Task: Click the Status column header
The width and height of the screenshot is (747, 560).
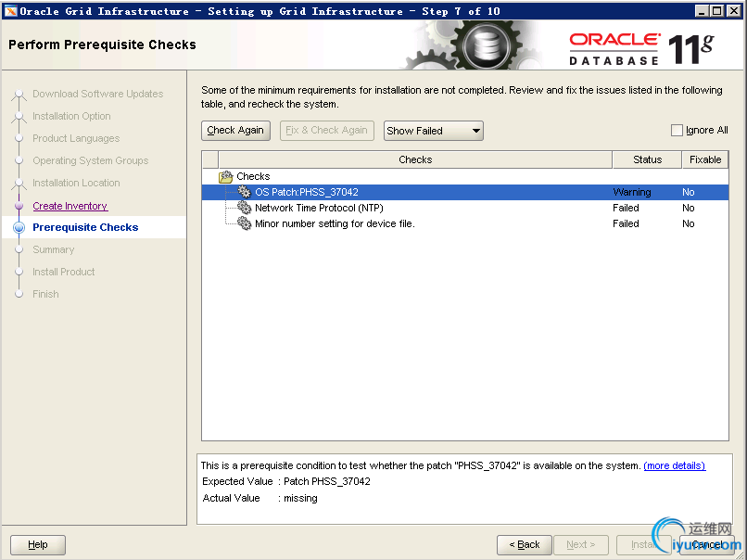Action: pos(647,159)
